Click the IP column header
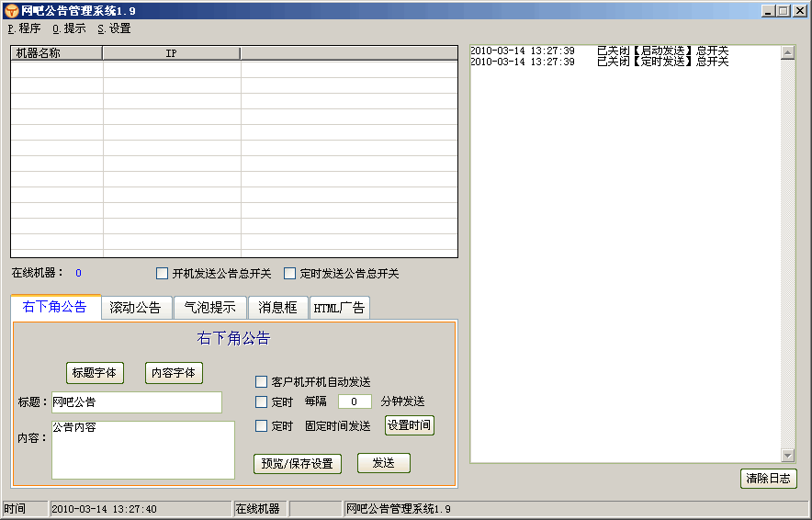This screenshot has width=812, height=520. [172, 53]
